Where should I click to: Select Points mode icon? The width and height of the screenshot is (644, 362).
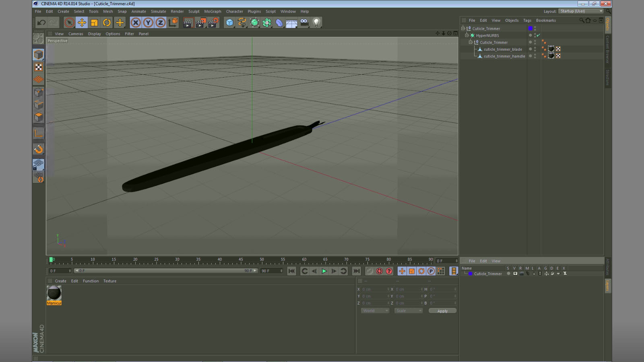(39, 93)
